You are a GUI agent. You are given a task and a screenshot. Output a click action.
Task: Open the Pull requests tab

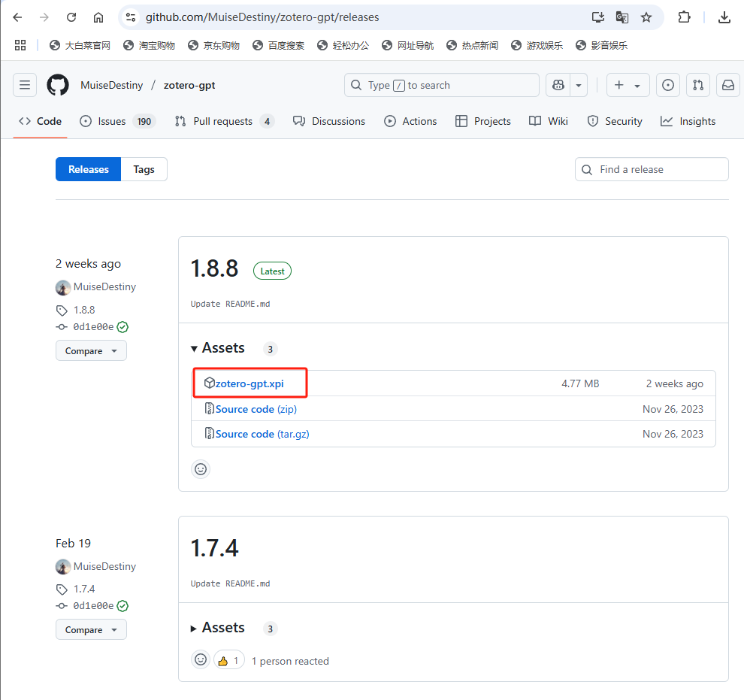point(225,122)
